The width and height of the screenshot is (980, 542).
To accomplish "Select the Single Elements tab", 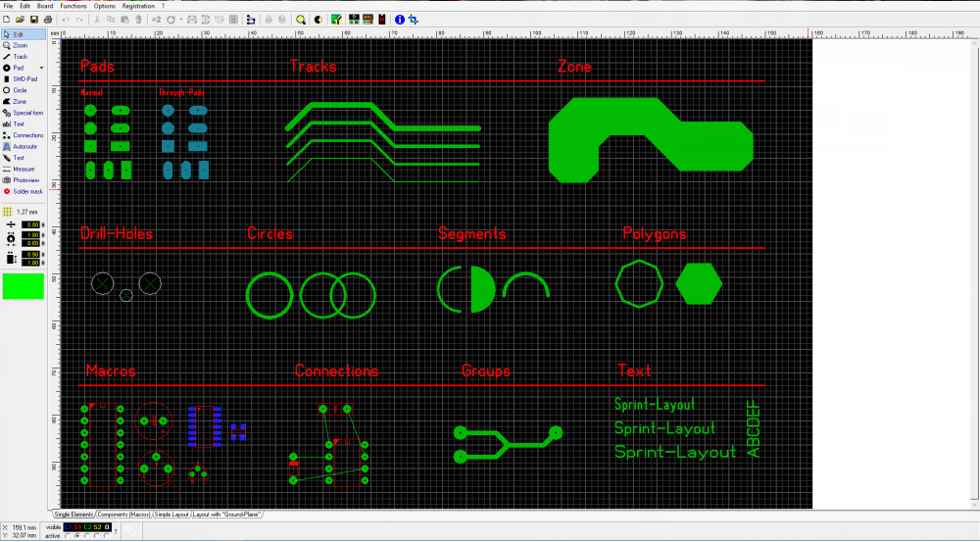I will pyautogui.click(x=73, y=515).
